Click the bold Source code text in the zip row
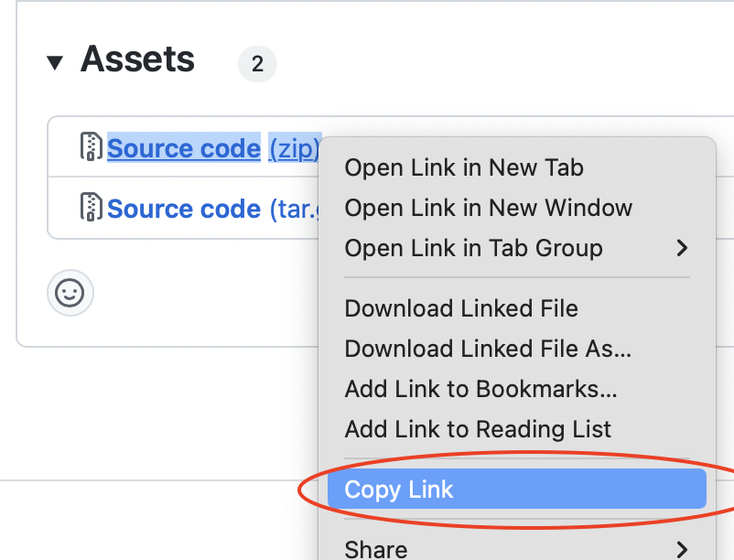The image size is (734, 560). point(184,148)
